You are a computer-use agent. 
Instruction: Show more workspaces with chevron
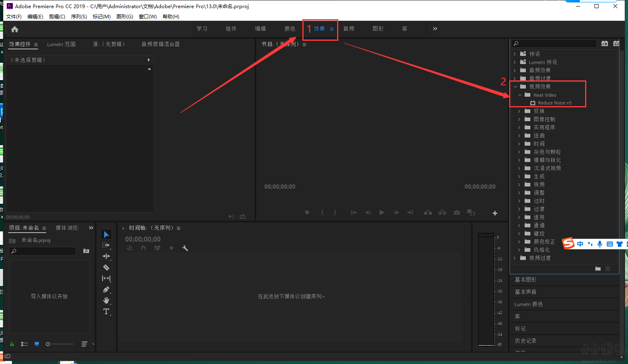coord(435,29)
